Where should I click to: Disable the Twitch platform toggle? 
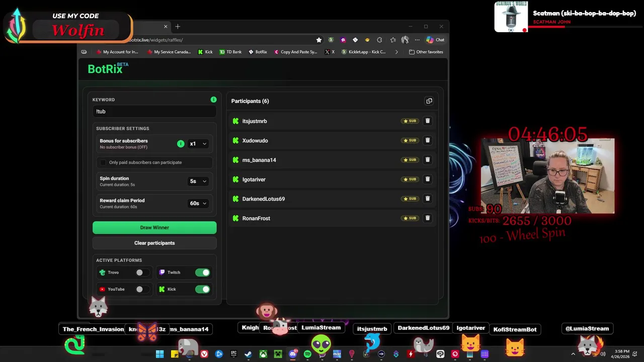pyautogui.click(x=202, y=273)
